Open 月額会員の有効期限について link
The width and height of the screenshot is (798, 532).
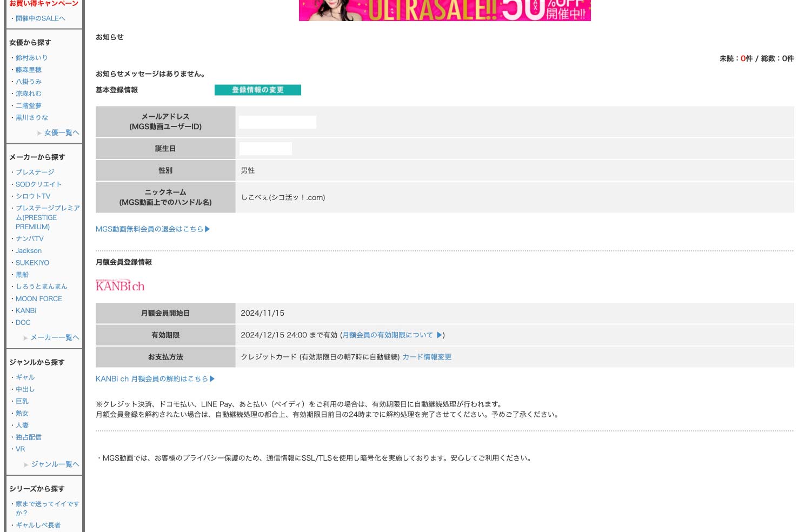[x=393, y=335]
